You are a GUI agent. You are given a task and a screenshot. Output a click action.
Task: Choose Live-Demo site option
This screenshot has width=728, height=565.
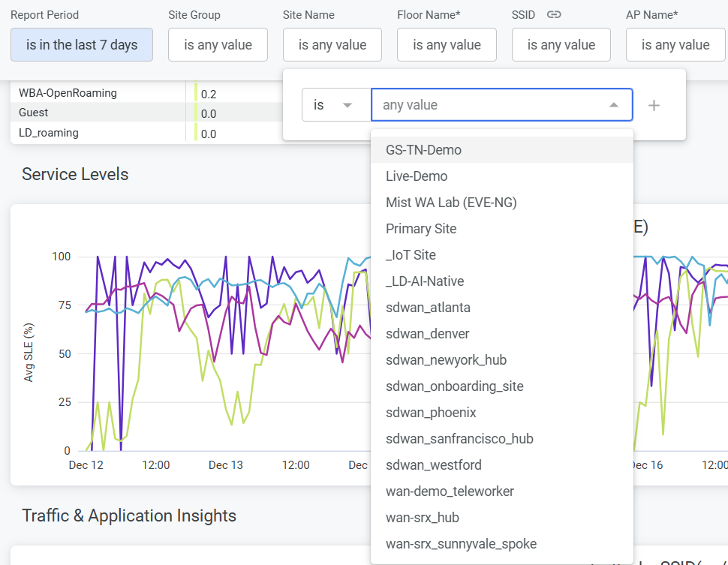click(x=417, y=176)
